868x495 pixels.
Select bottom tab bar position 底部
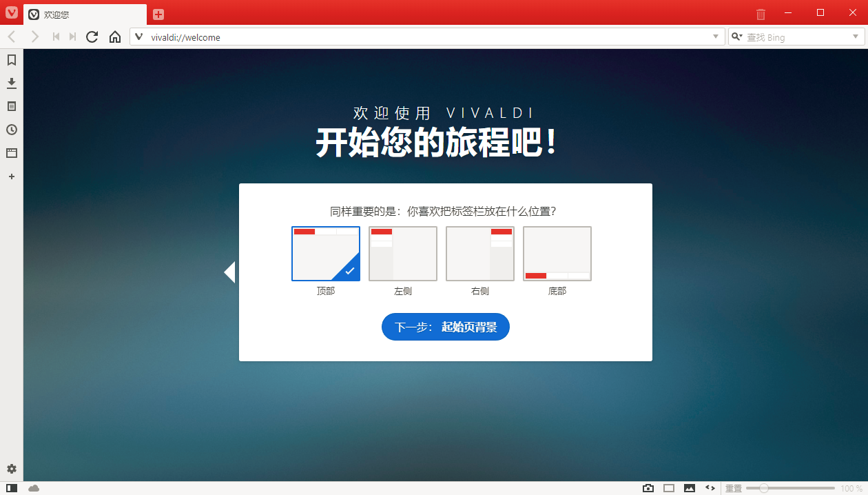pos(557,254)
